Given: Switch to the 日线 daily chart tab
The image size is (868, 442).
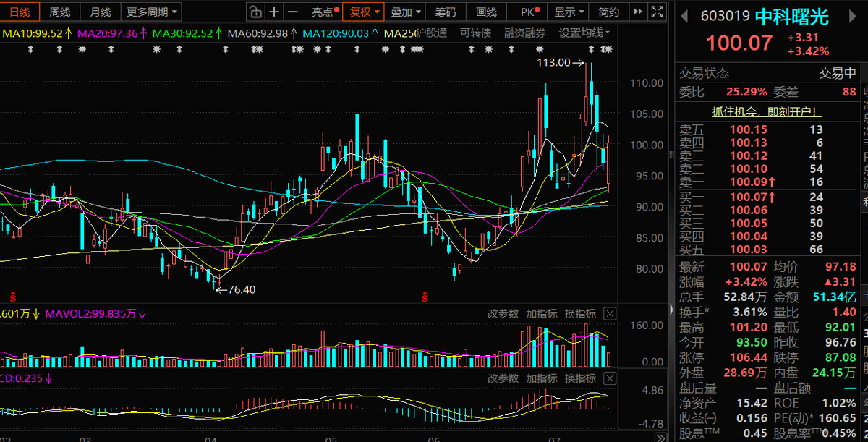Looking at the screenshot, I should (x=20, y=12).
